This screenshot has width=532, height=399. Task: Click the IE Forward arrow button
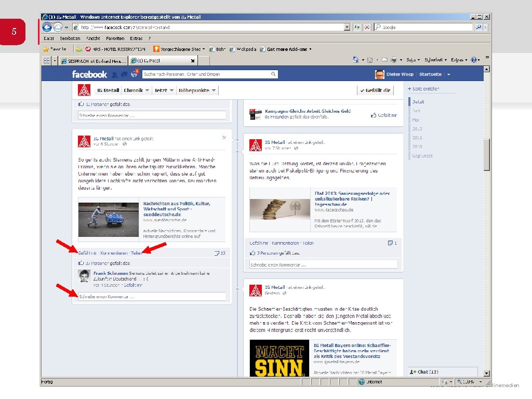58,27
